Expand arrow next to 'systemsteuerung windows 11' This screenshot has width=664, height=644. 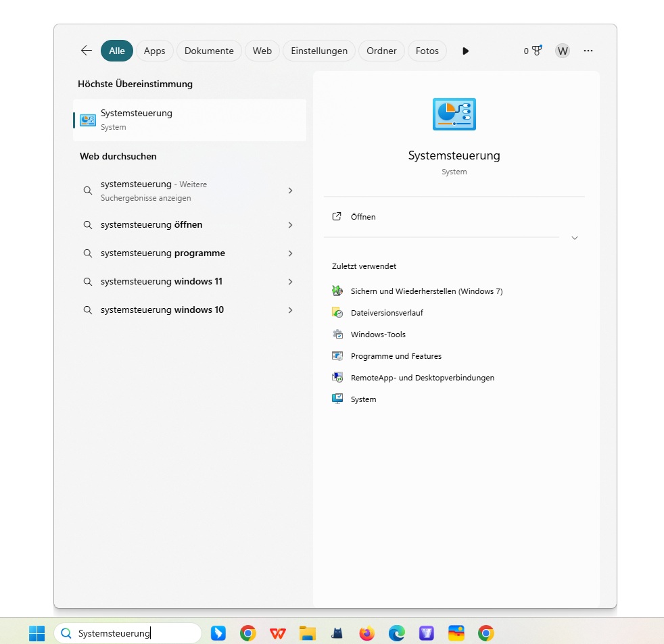pyautogui.click(x=291, y=282)
